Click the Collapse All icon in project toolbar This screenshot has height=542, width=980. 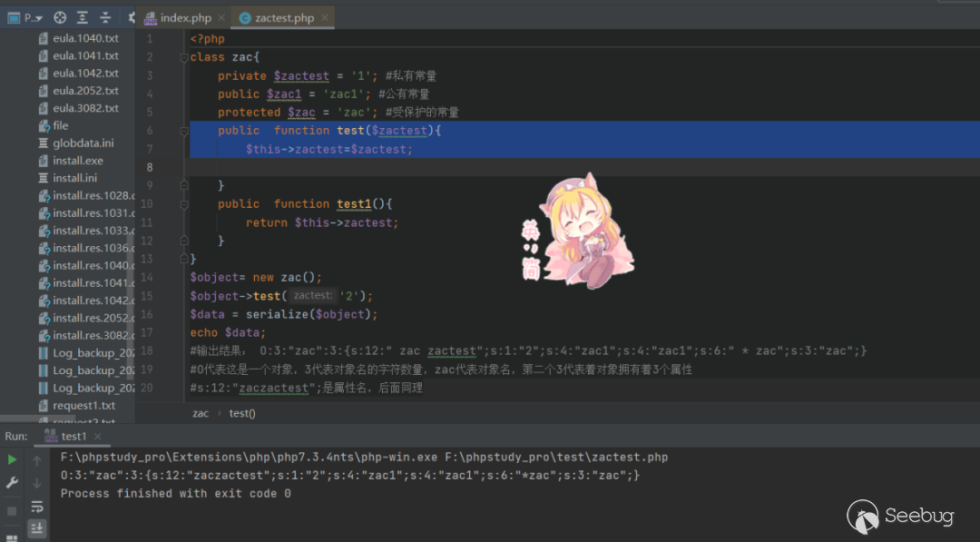(105, 18)
